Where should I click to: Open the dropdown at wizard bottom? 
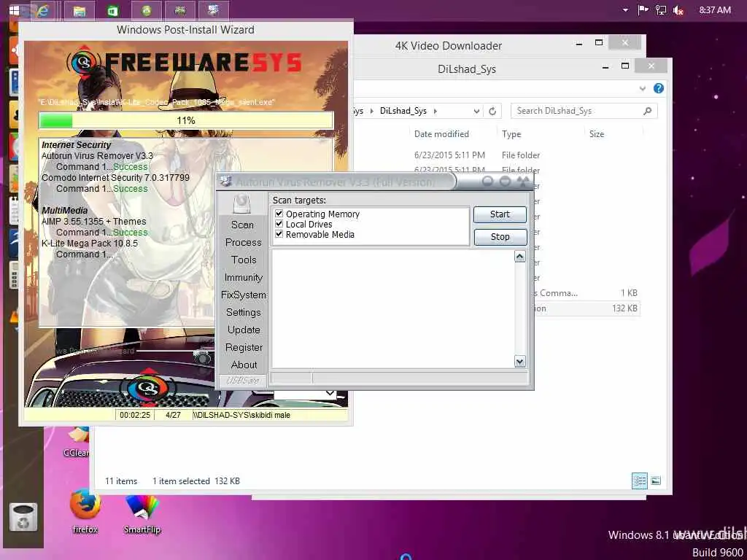tap(330, 393)
